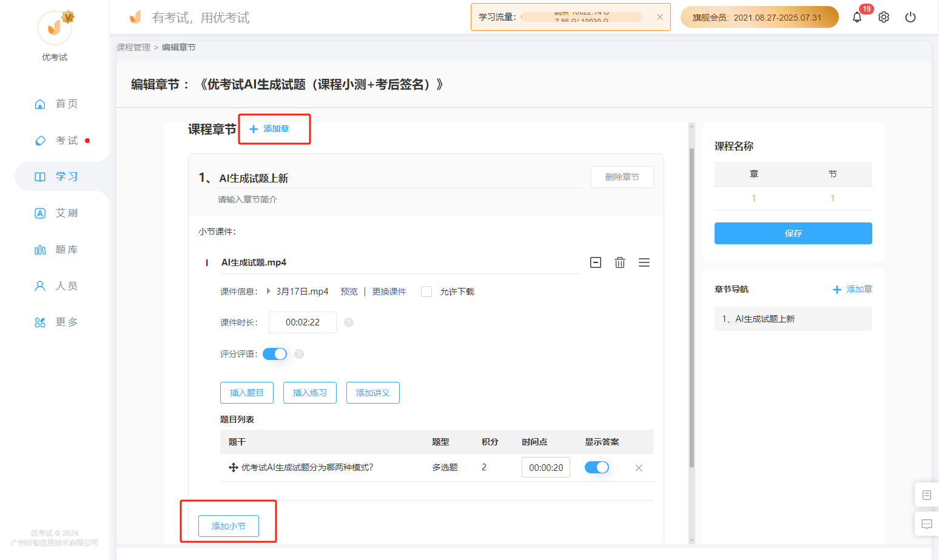939x560 pixels.
Task: Click 课件时长 field 00:02:22
Action: coord(303,322)
